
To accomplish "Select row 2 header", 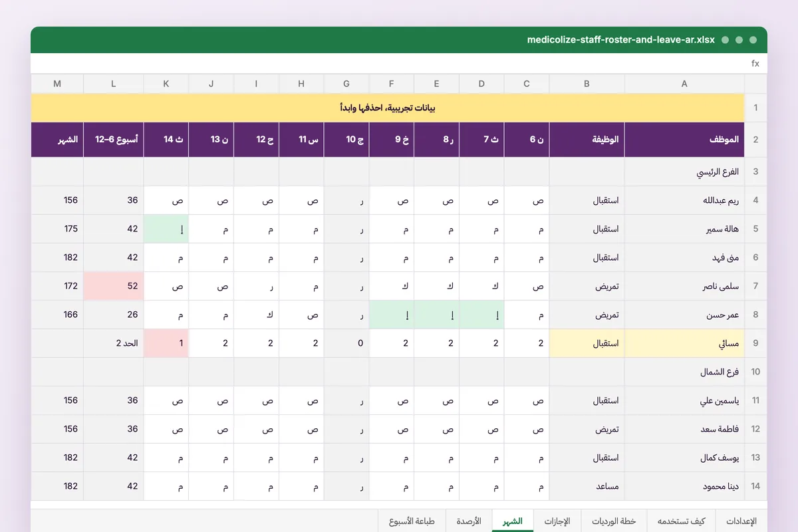I will 755,140.
